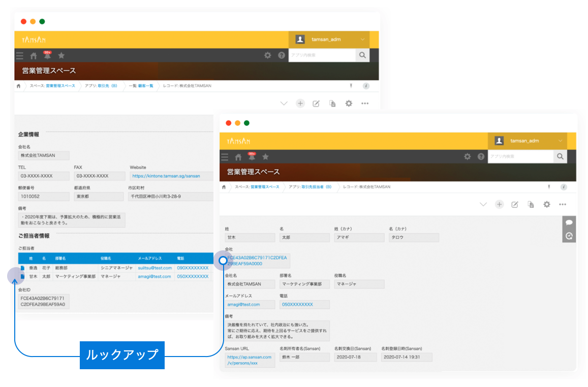The width and height of the screenshot is (588, 387).
Task: Open app settings gear beside the front window's ellipsis
Action: [547, 204]
